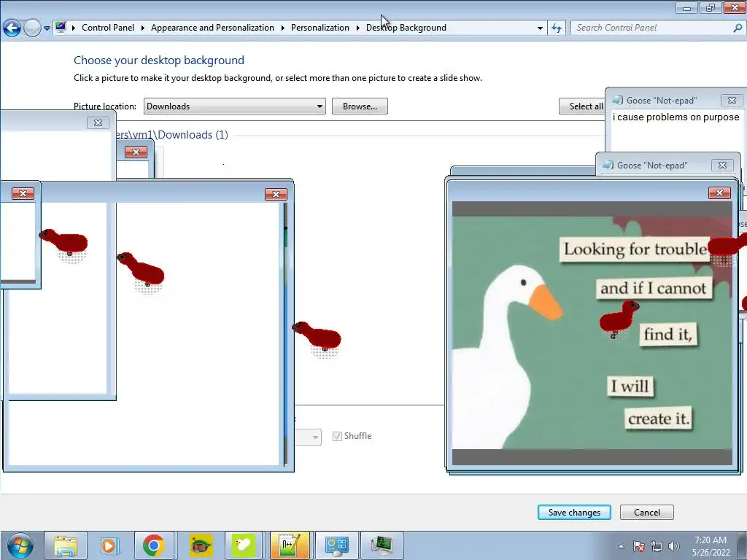
Task: Click the red goose over 'Looking for trouble'
Action: point(728,246)
